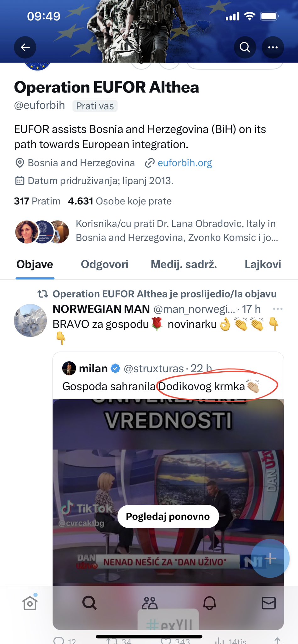Open milan's quoted post username
298x644 pixels.
tap(93, 369)
